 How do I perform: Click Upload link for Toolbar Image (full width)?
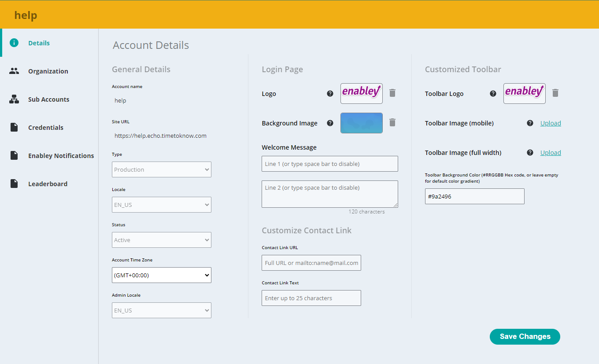click(x=551, y=153)
